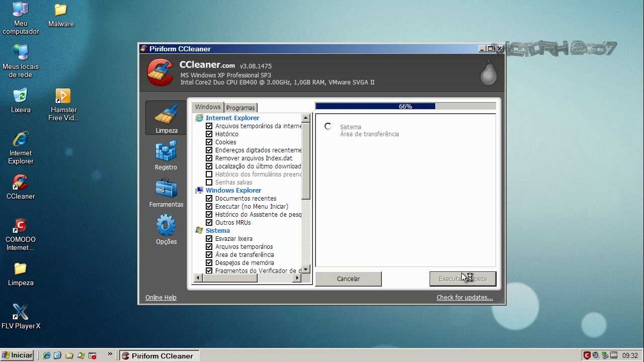
Task: Uncheck Outros MRUs
Action: [x=209, y=223]
